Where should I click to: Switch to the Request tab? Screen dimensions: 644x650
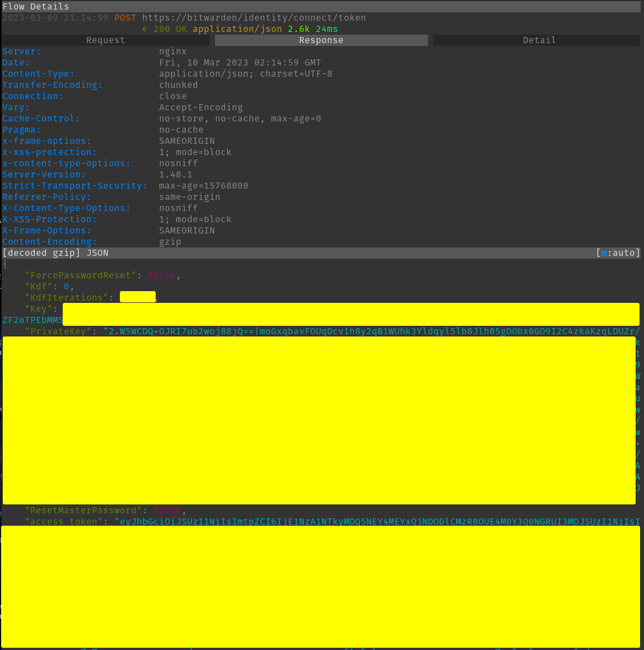point(105,40)
